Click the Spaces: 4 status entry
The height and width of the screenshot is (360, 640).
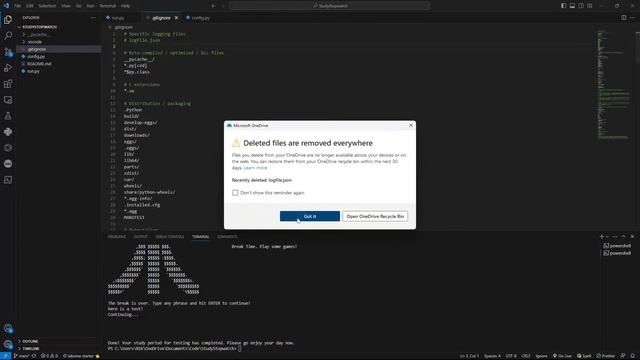click(x=492, y=356)
